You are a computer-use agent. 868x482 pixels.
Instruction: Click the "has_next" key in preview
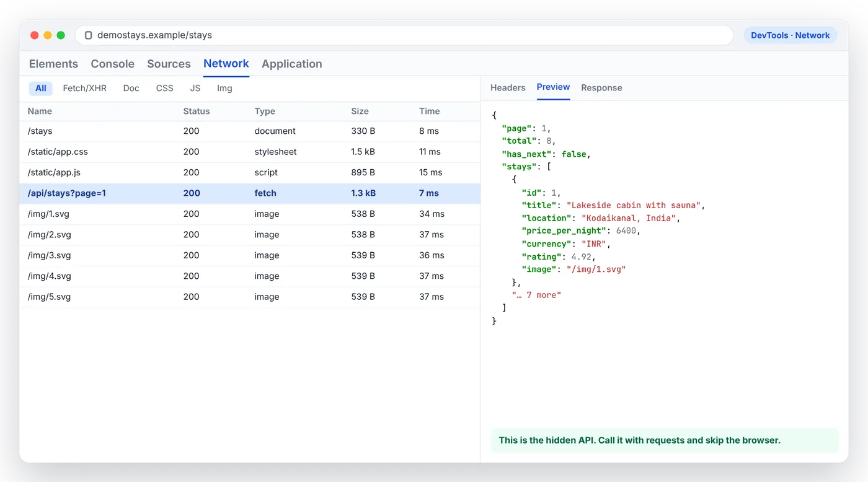pos(526,154)
